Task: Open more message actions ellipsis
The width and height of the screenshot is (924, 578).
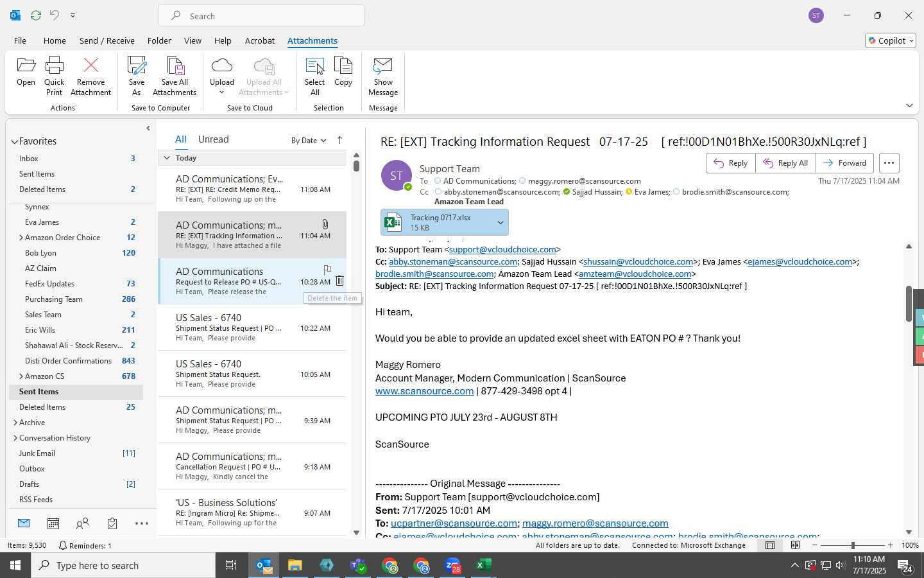Action: [x=889, y=163]
